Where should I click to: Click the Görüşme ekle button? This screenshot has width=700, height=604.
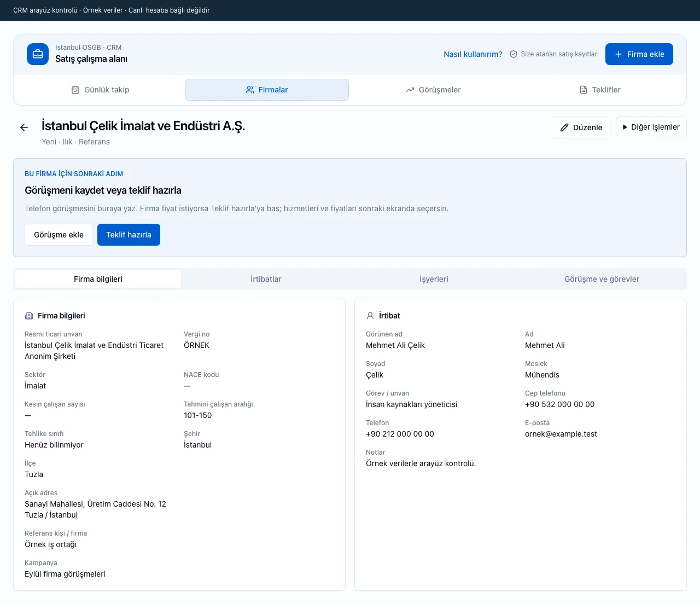tap(59, 235)
